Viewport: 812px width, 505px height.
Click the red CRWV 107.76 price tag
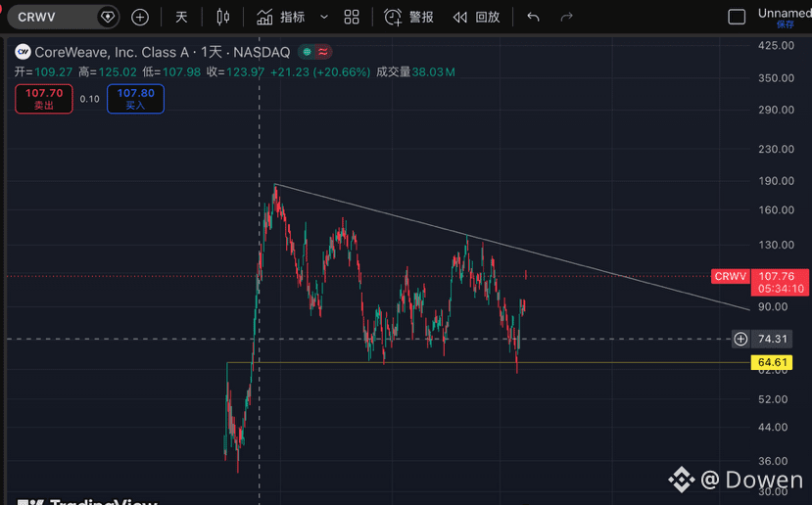coord(760,283)
